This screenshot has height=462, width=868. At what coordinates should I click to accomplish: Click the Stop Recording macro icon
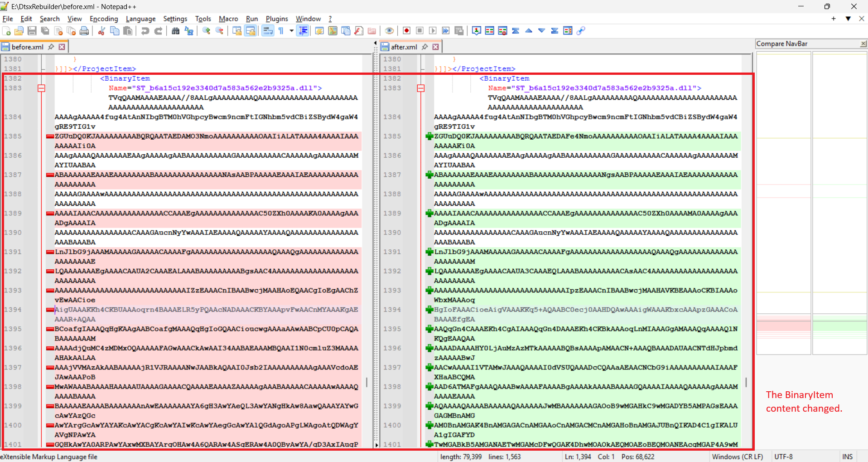pos(420,31)
